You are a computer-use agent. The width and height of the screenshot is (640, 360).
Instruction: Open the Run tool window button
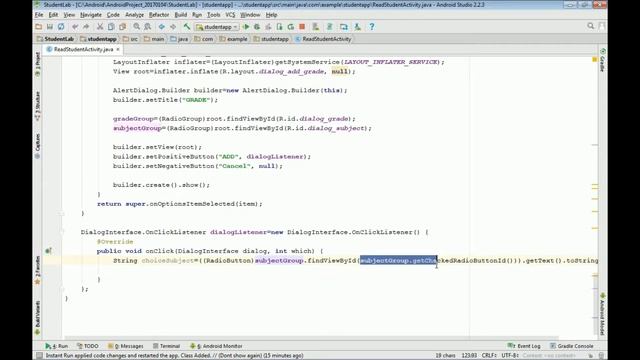click(57, 346)
